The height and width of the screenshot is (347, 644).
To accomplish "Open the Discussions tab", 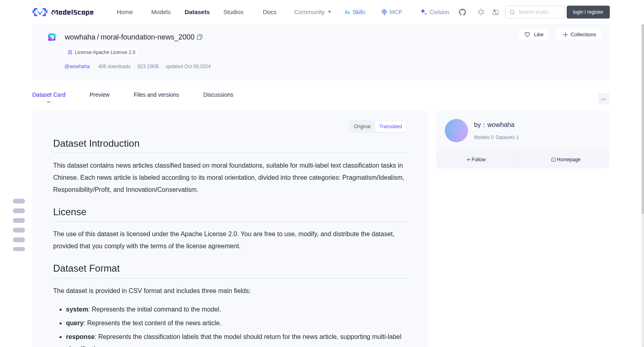I will 218,95.
